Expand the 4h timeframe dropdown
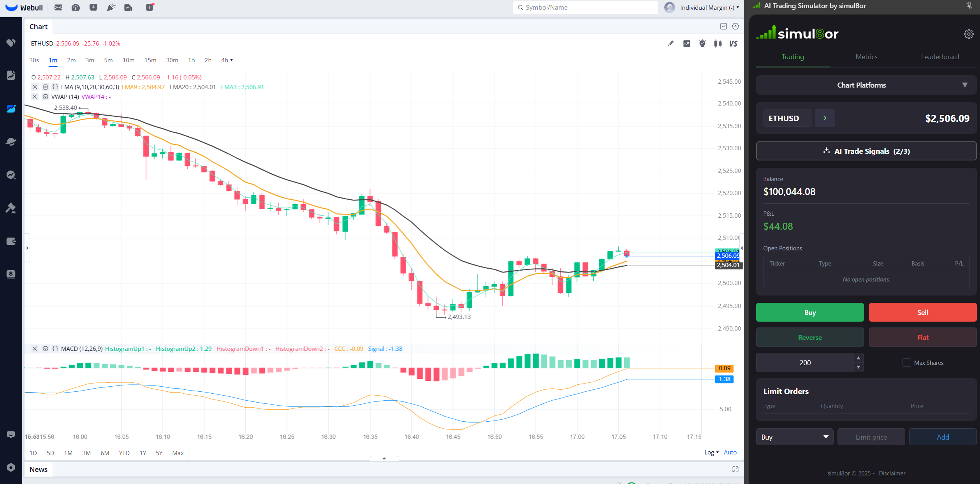 pos(227,60)
